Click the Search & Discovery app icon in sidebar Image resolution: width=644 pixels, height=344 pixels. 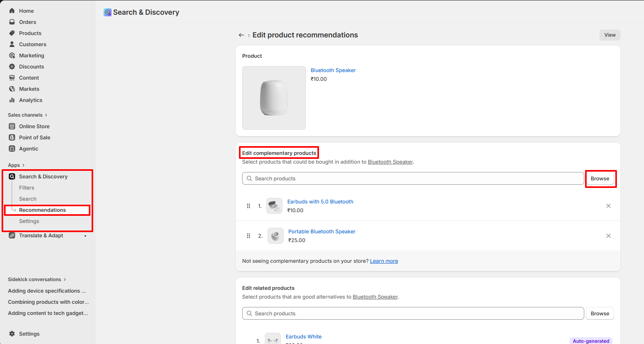[x=12, y=176]
